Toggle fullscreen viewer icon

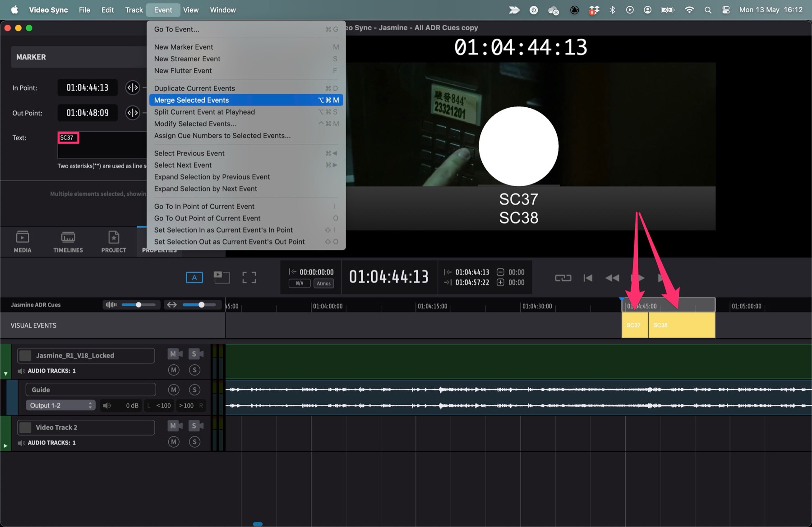[249, 277]
